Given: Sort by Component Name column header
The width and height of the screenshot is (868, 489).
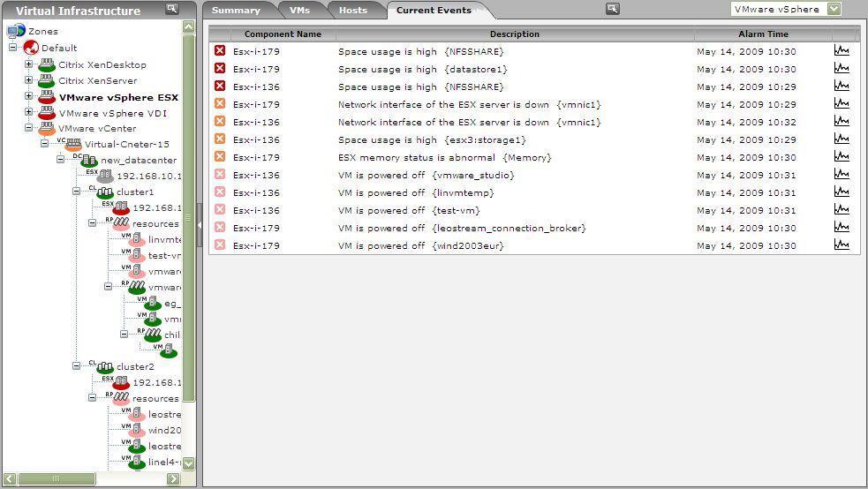Looking at the screenshot, I should (283, 34).
